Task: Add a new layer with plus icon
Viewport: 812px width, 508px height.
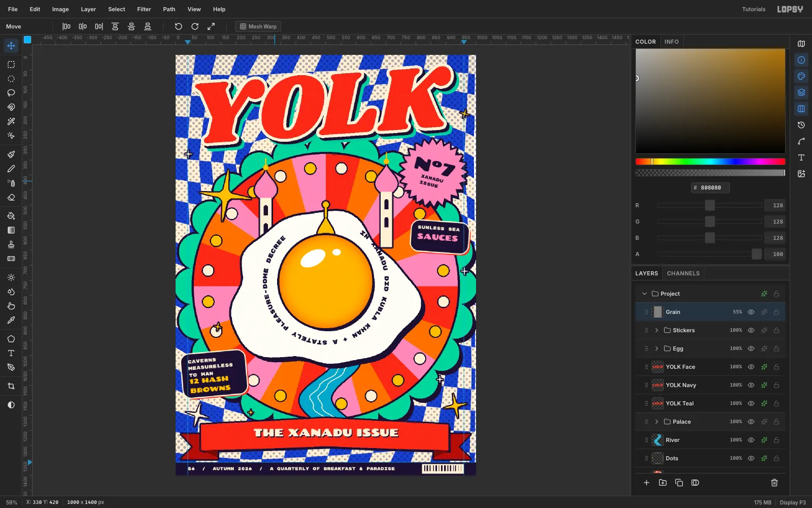Action: tap(647, 483)
